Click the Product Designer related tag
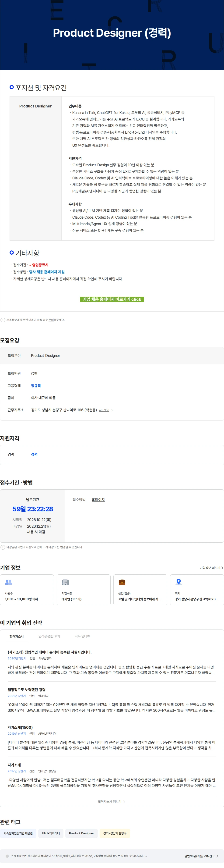This screenshot has height=868, width=224. point(81,833)
